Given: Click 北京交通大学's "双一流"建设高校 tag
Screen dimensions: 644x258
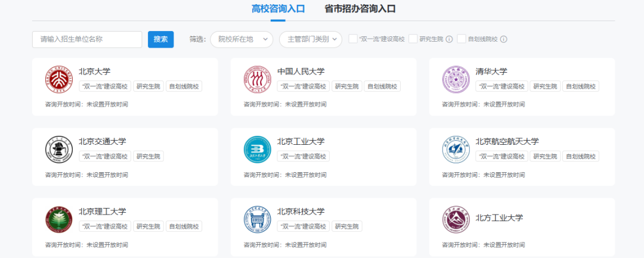Looking at the screenshot, I should coord(105,156).
